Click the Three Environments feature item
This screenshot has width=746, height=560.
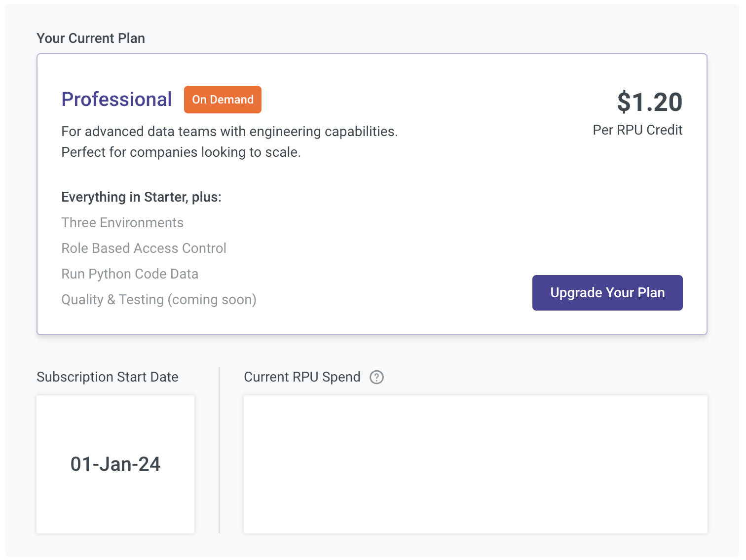click(122, 223)
